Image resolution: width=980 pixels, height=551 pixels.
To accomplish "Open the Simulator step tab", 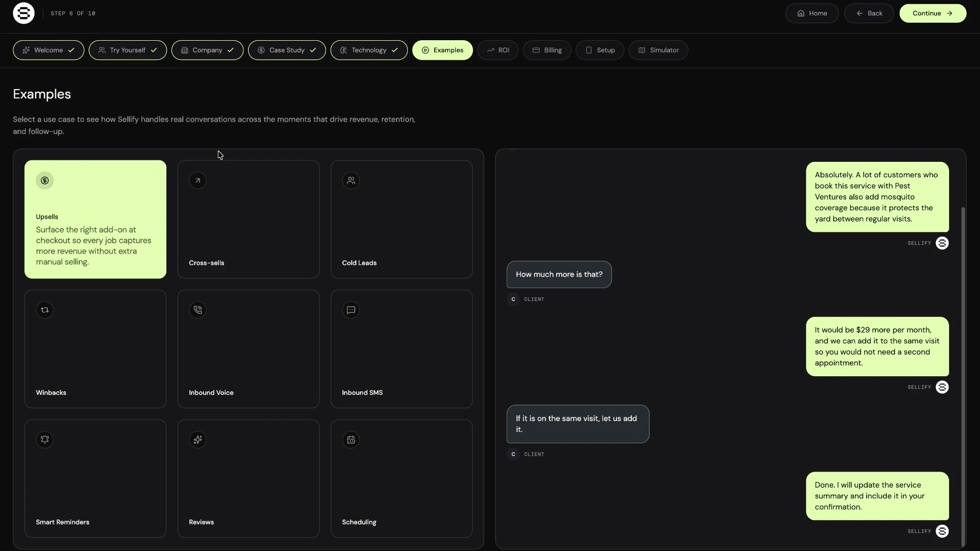I will [659, 50].
